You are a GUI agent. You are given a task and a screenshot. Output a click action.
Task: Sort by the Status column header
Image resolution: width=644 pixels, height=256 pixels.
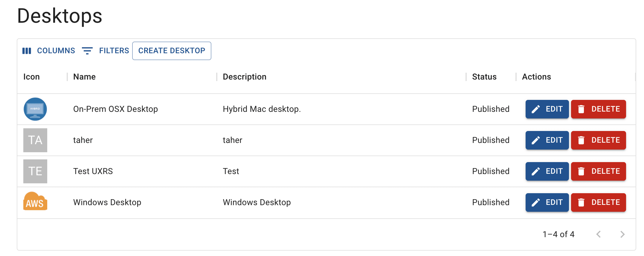(x=484, y=77)
